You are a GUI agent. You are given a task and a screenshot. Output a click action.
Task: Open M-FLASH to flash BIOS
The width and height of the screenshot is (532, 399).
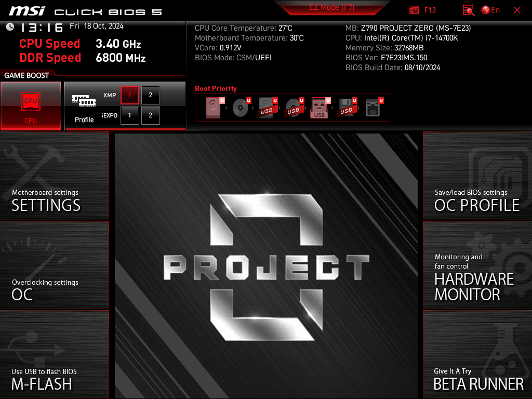coord(54,354)
